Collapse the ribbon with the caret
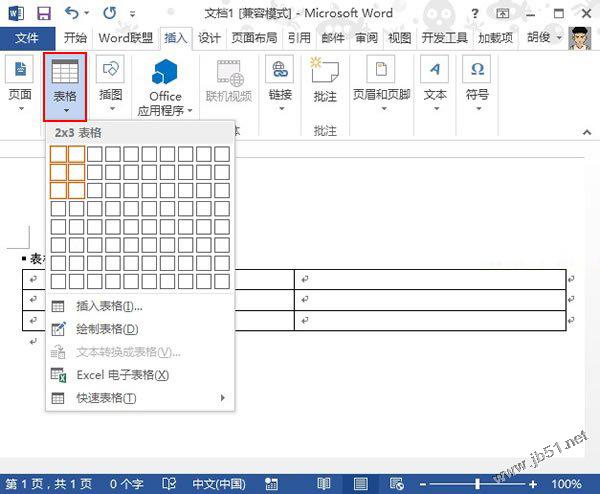 coord(587,132)
